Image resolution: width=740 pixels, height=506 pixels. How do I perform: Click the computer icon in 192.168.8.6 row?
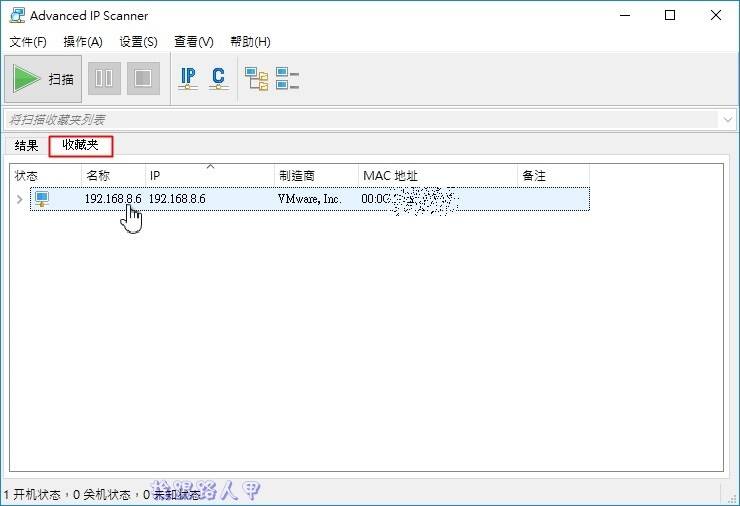[42, 199]
